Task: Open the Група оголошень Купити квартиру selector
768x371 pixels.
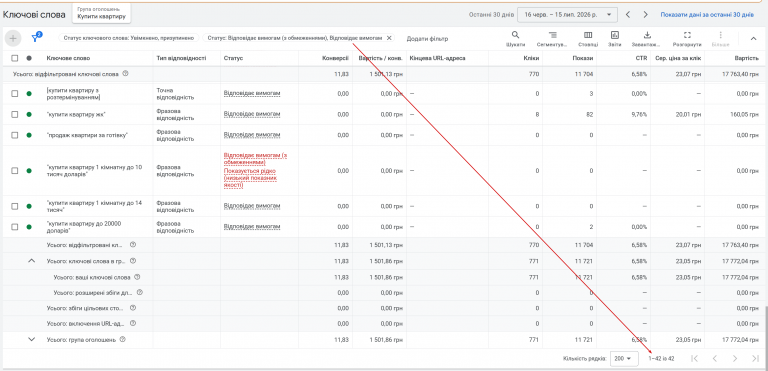Action: click(x=101, y=13)
